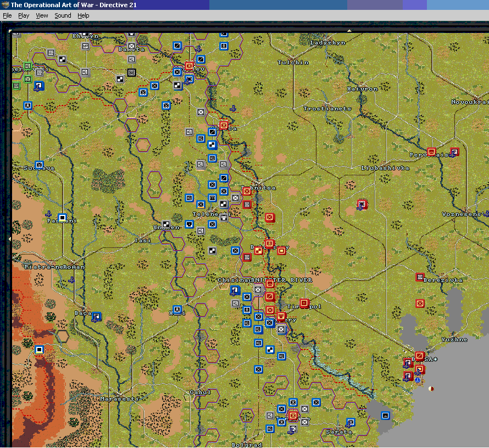The height and width of the screenshot is (448, 489).
Task: Select the lone red air unit south of Liubashivka
Action: pos(362,204)
